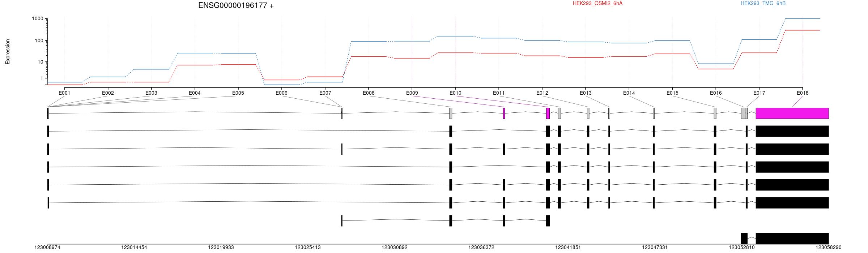Click the first exon of bottom two-exon transcript
The height and width of the screenshot is (253, 868).
coord(744,239)
